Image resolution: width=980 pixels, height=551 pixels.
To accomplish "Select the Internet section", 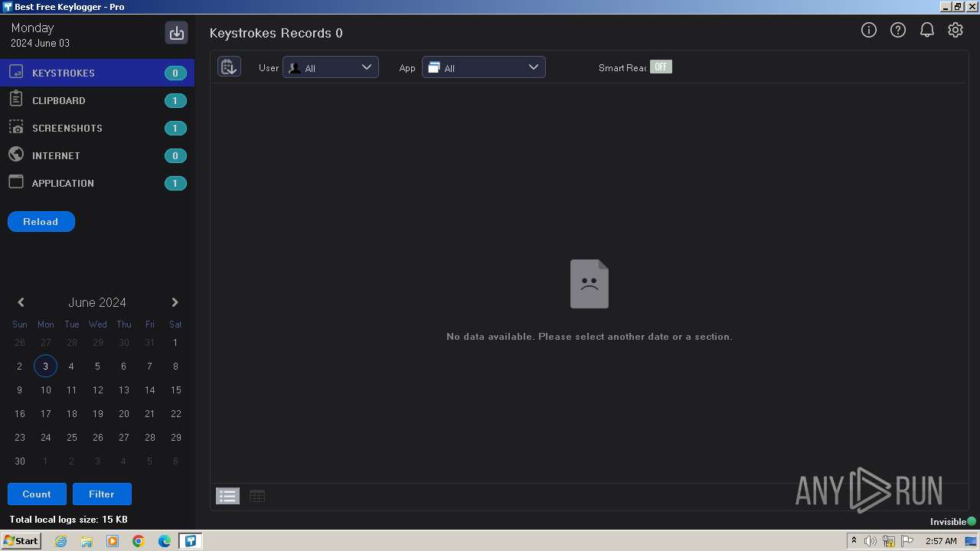I will pos(97,155).
